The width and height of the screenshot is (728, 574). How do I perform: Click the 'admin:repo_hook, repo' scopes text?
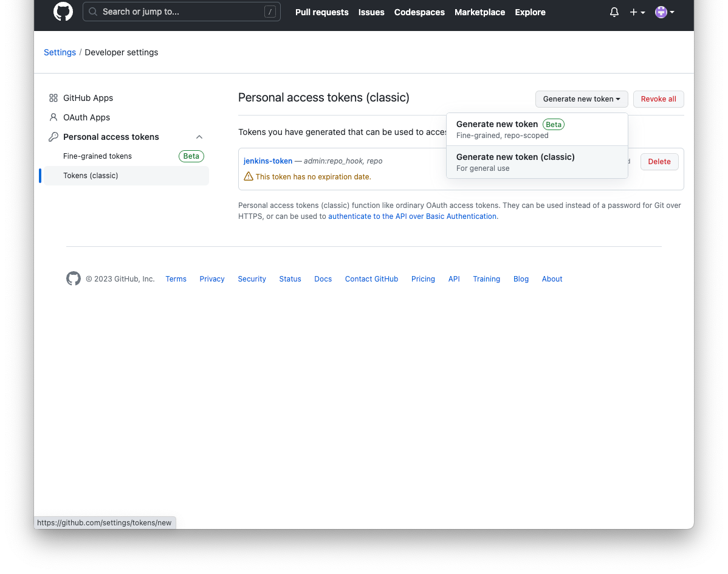[343, 161]
